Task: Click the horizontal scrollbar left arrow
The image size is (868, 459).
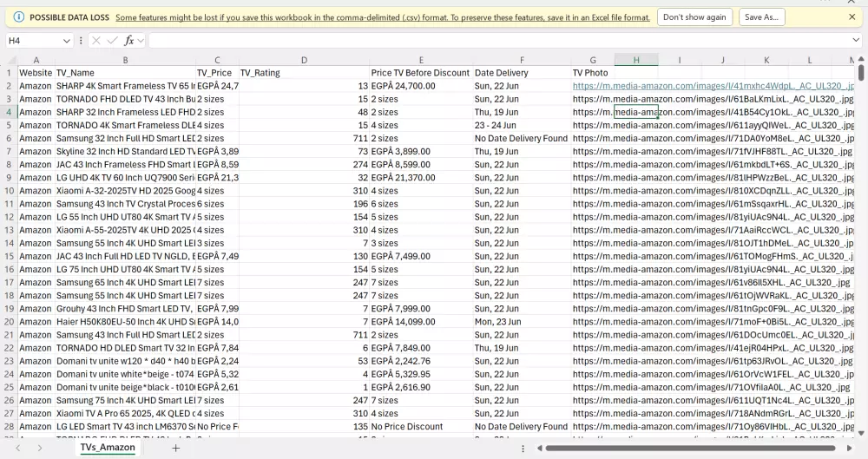Action: point(539,448)
